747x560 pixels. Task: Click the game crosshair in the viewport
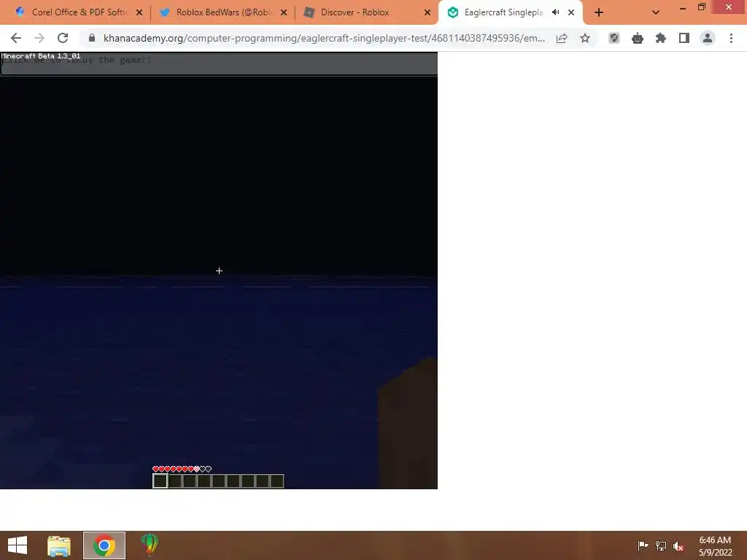click(219, 271)
